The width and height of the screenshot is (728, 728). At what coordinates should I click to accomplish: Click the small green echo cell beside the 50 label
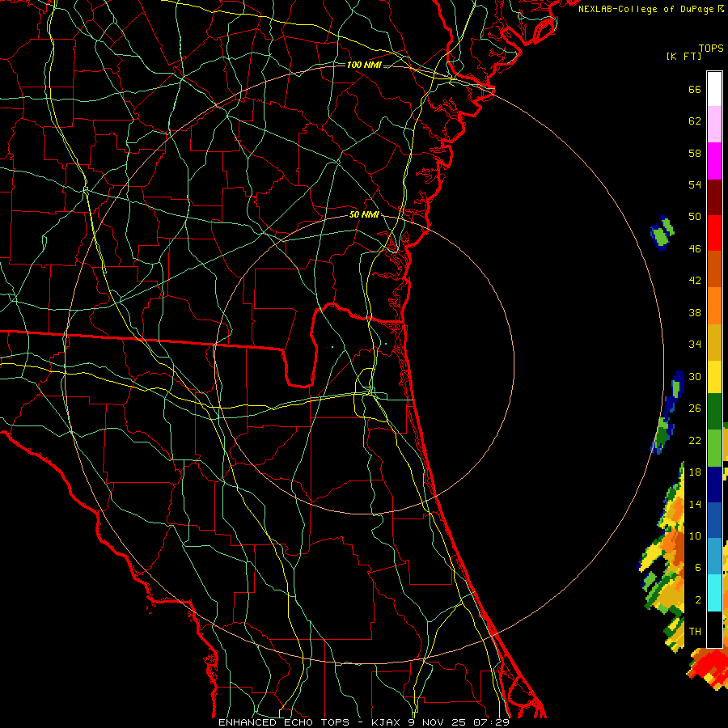click(x=662, y=232)
